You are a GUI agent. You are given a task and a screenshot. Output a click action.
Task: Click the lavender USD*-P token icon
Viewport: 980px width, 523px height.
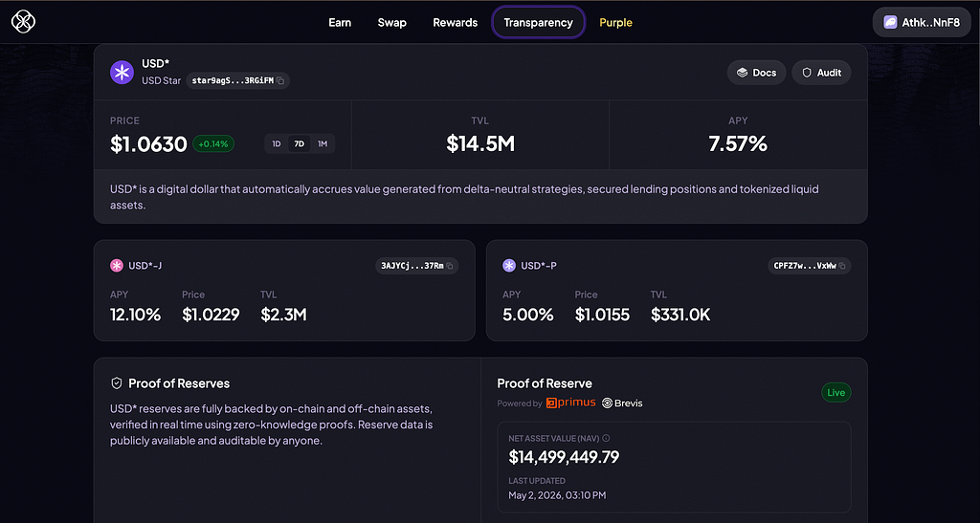tap(509, 266)
